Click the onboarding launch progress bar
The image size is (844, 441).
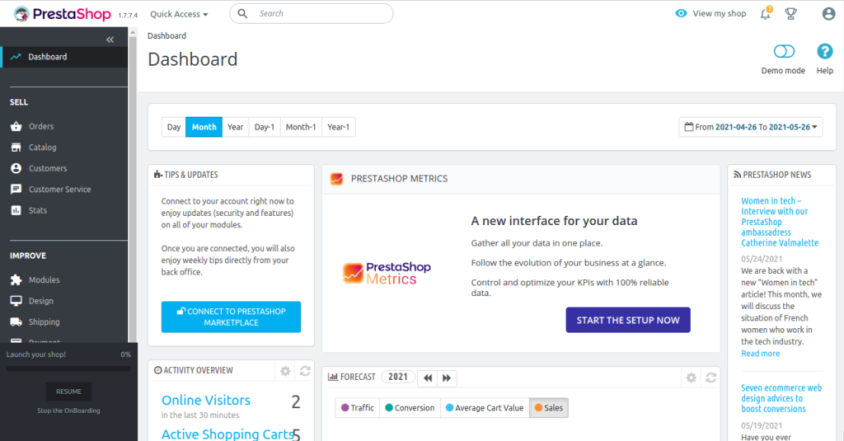click(68, 368)
